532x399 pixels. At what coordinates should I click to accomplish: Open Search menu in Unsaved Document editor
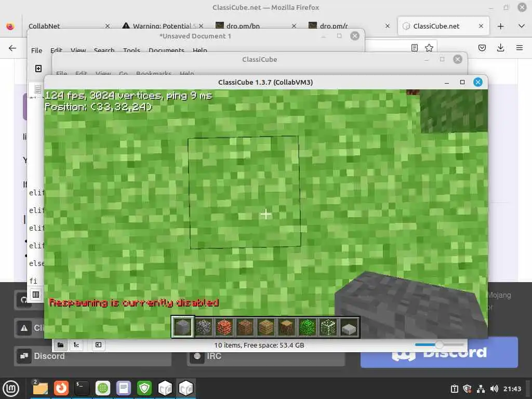click(104, 50)
